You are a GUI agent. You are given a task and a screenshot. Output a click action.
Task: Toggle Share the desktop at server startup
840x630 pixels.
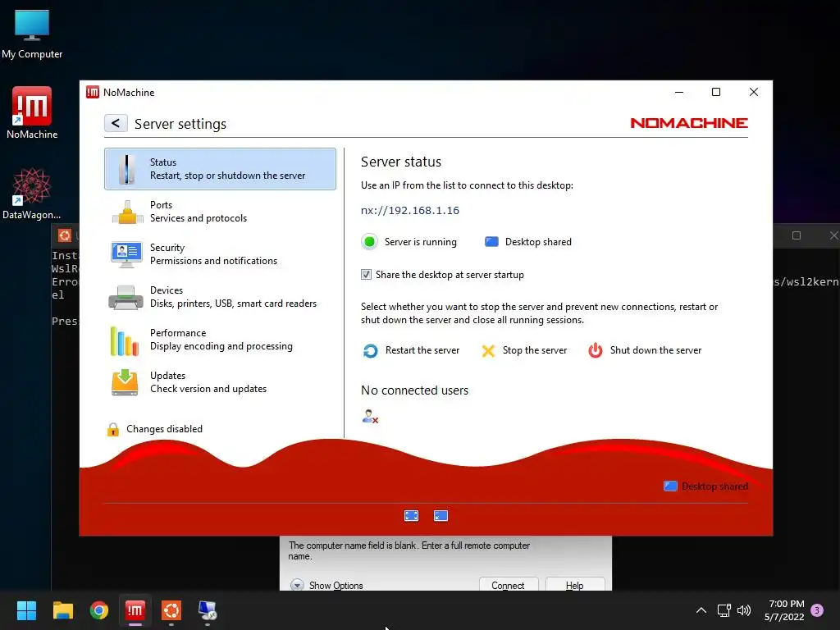pos(366,275)
